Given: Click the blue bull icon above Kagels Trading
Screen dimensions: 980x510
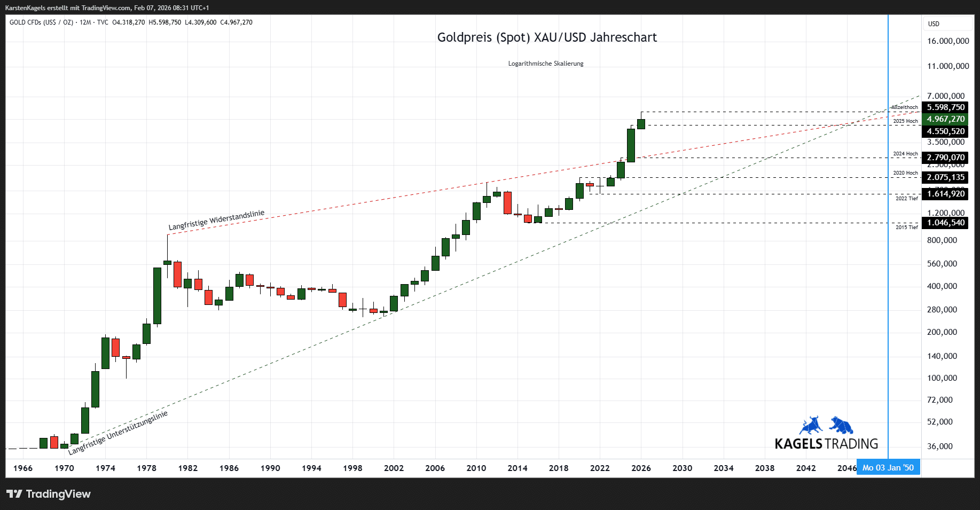Looking at the screenshot, I should pyautogui.click(x=811, y=426).
